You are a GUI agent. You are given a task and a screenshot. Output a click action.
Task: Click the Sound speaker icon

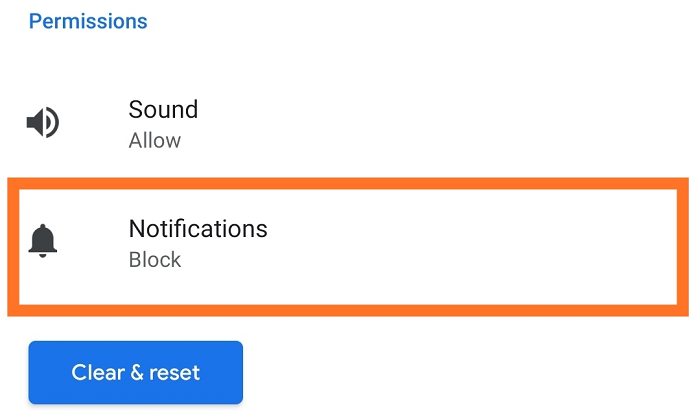(43, 122)
